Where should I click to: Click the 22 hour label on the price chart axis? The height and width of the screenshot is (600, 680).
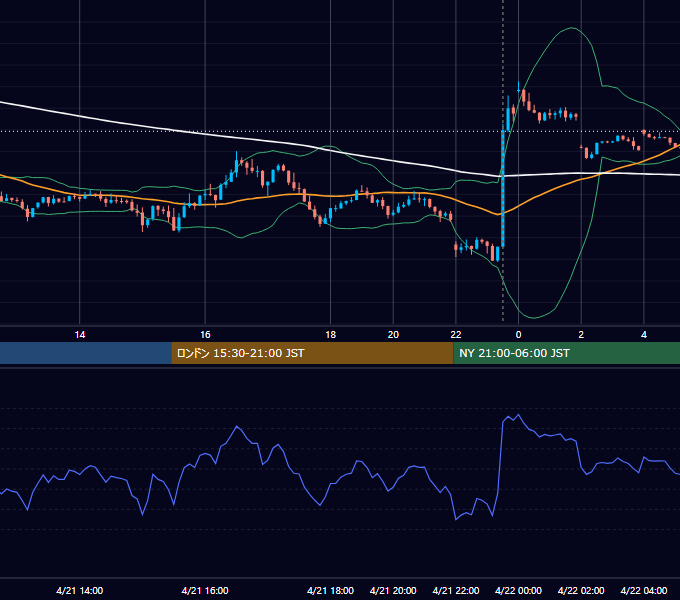point(456,335)
